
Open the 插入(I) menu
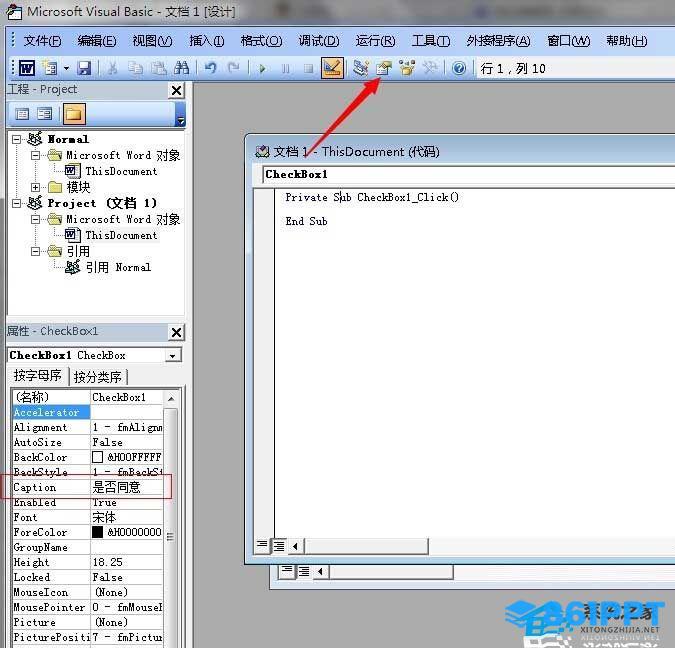tap(207, 41)
